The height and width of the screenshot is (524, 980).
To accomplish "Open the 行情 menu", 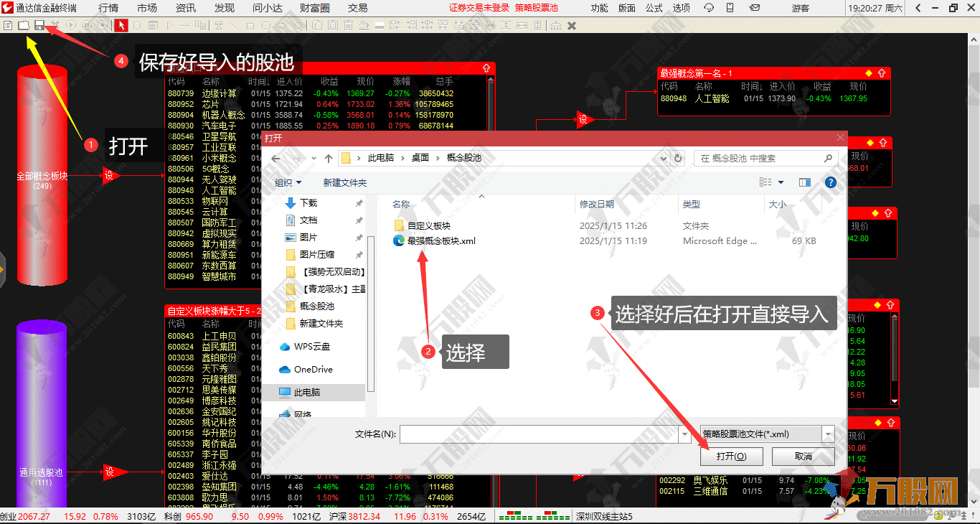I will pyautogui.click(x=108, y=8).
